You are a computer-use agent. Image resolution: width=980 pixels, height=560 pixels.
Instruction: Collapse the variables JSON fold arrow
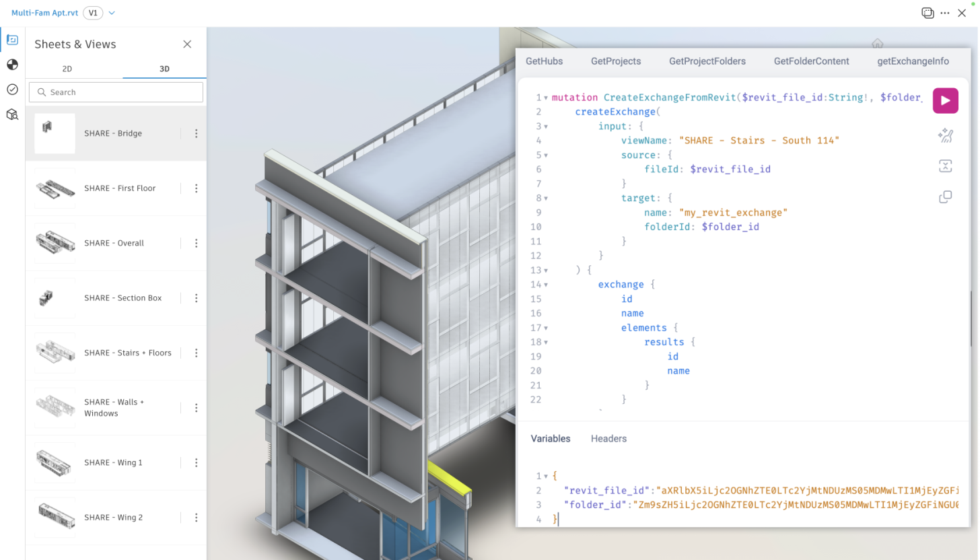click(545, 476)
